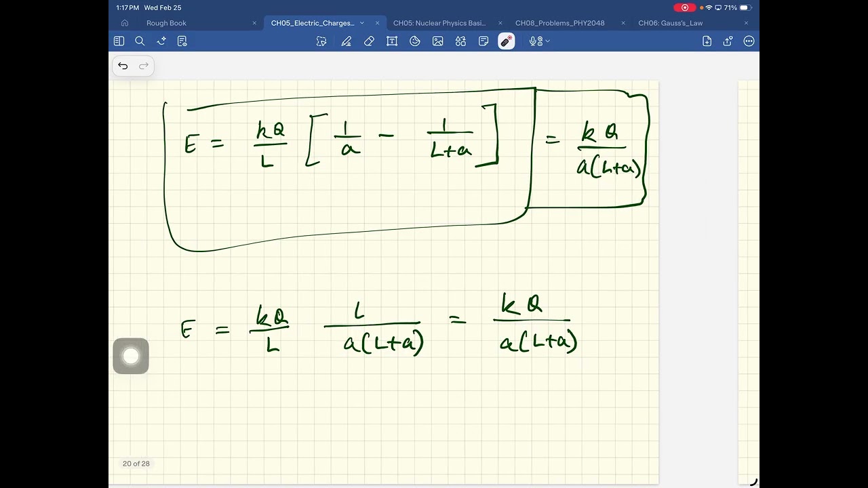
Task: Select the CH05_Electric_Charges tab
Action: [x=313, y=23]
